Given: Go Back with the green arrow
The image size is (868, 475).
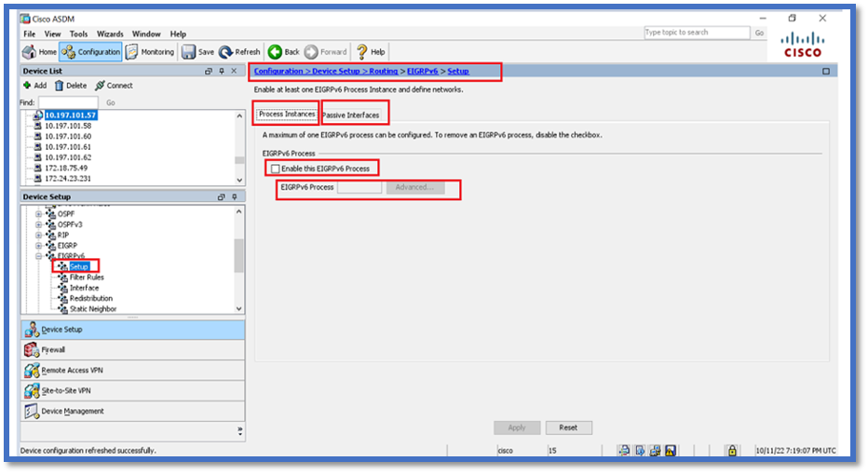Looking at the screenshot, I should point(283,52).
